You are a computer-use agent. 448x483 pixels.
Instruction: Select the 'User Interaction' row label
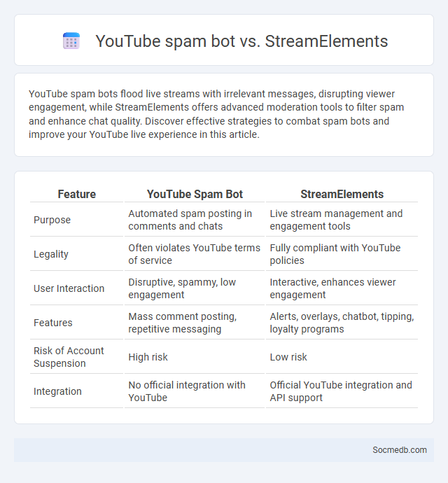pos(69,288)
